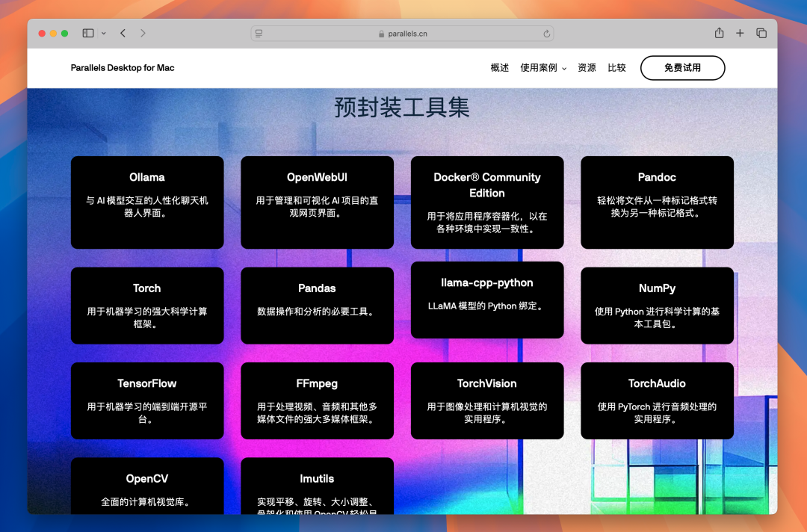Open the 资源 menu item
This screenshot has height=532, width=807.
587,68
